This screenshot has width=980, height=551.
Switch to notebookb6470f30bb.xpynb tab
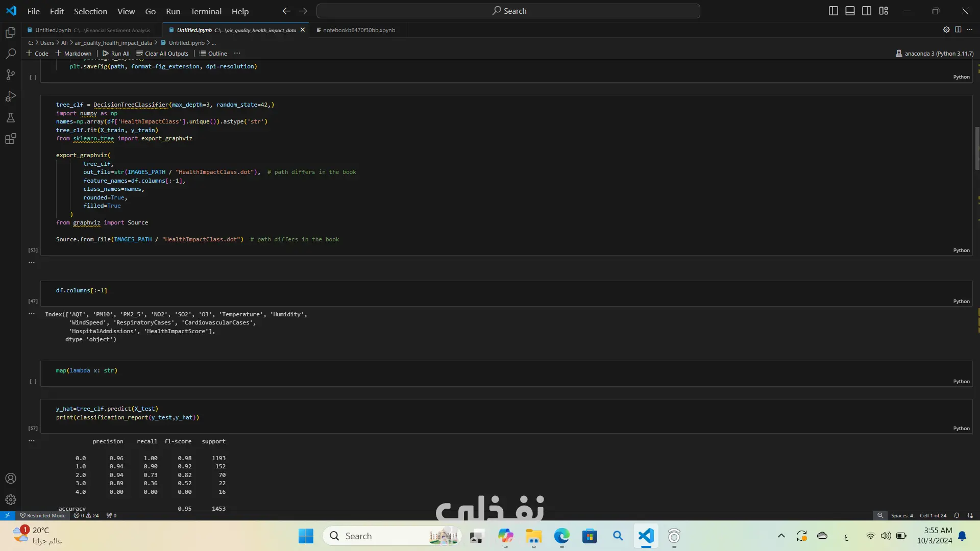(358, 30)
